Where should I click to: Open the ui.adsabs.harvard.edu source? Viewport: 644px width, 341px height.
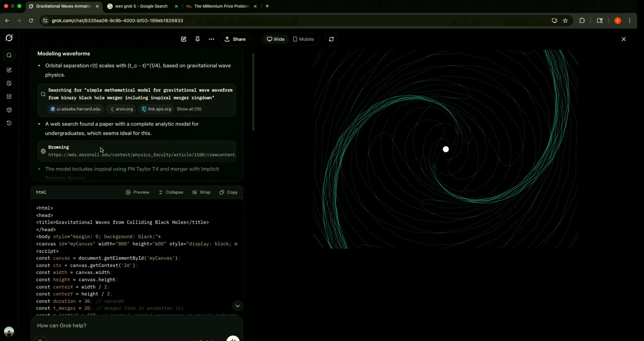(76, 109)
